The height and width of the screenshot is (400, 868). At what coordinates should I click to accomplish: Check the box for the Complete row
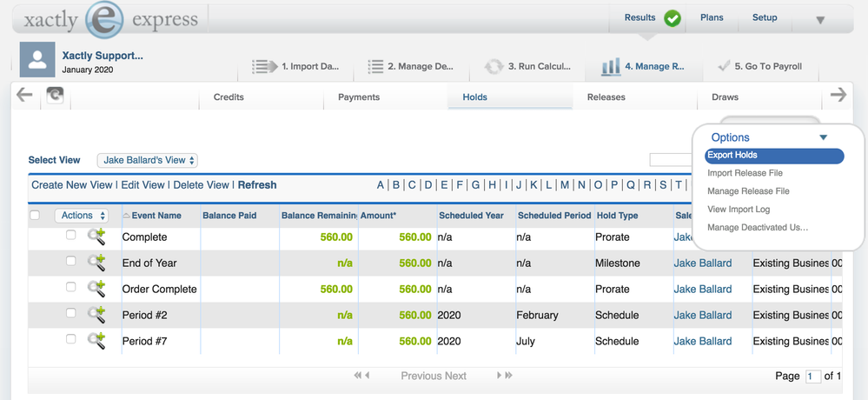coord(71,235)
